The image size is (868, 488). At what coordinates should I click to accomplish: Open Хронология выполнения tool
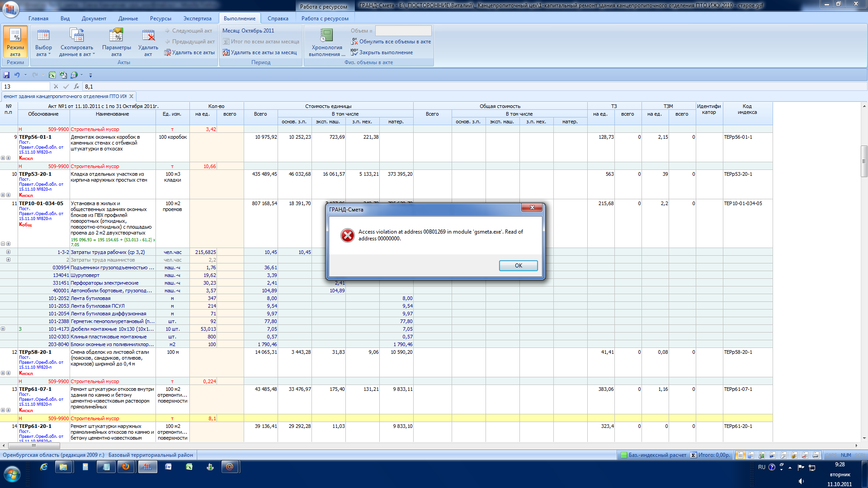(326, 42)
